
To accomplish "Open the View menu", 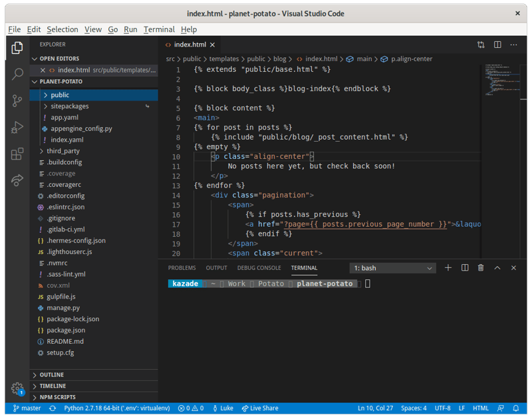I will pos(93,29).
